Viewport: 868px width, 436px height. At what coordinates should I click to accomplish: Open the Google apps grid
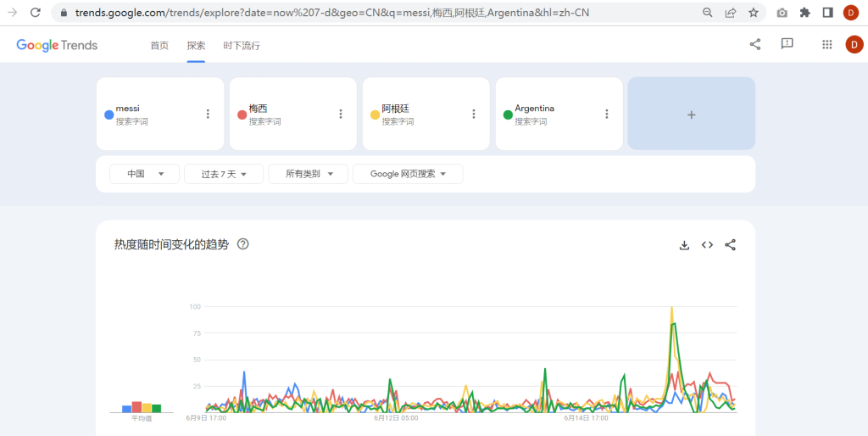(x=827, y=45)
